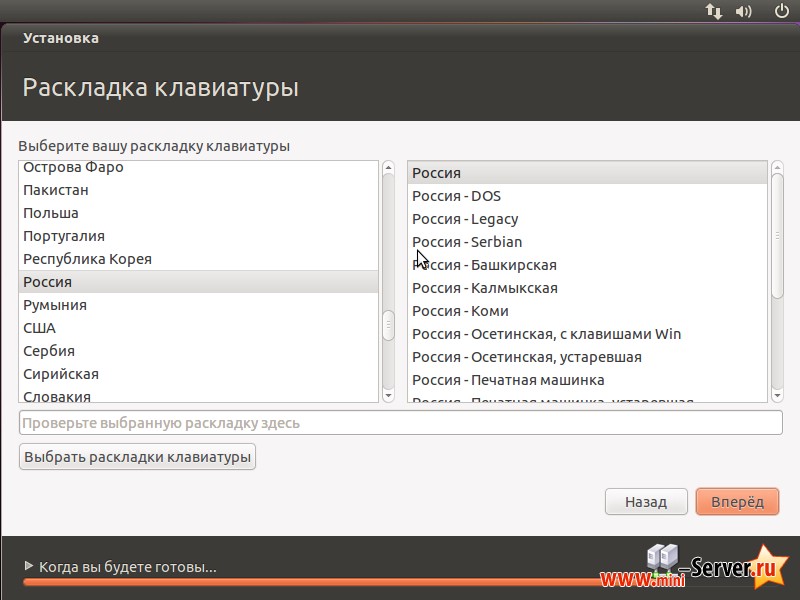
Task: Select США in the country list
Action: tap(40, 328)
